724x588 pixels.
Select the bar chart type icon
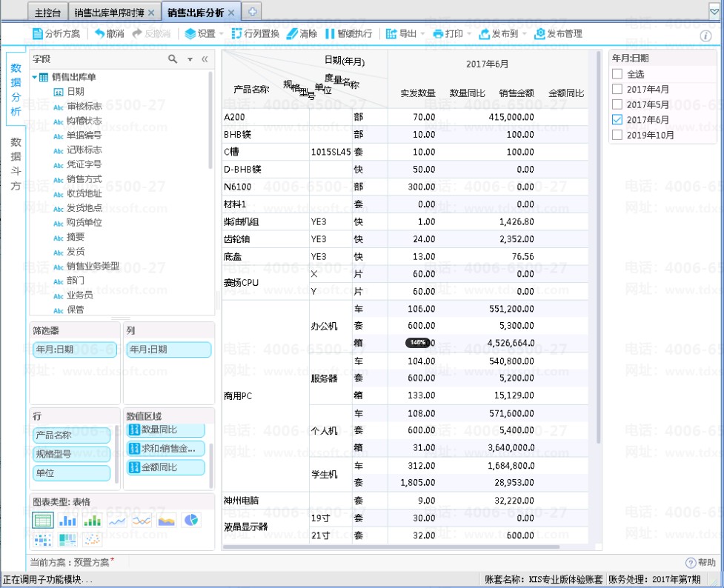click(67, 521)
